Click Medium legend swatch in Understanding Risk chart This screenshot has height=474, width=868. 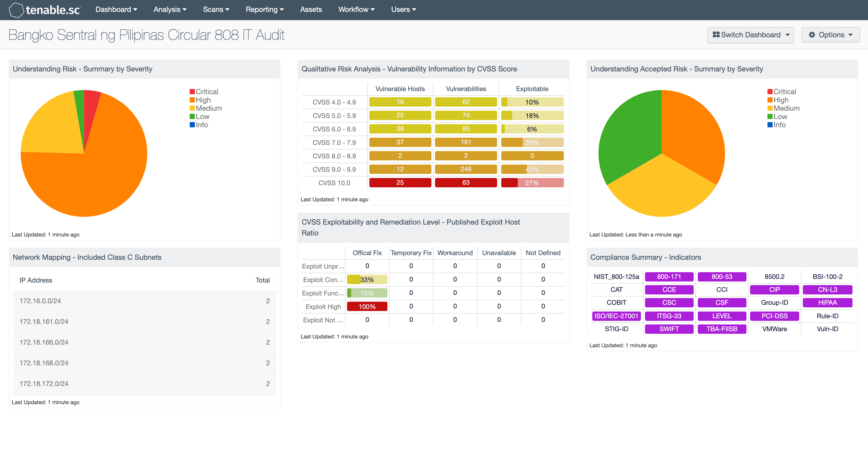(192, 108)
